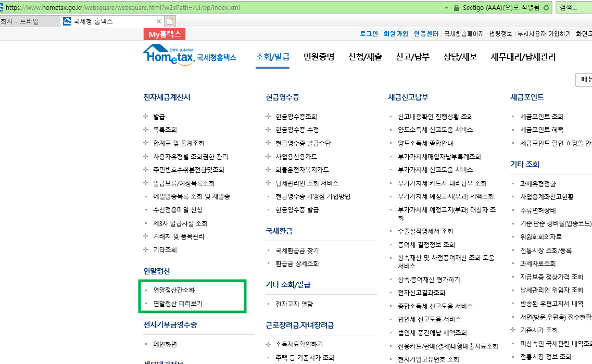Select the 신고/납부 main menu
This screenshot has width=592, height=364.
pyautogui.click(x=413, y=57)
